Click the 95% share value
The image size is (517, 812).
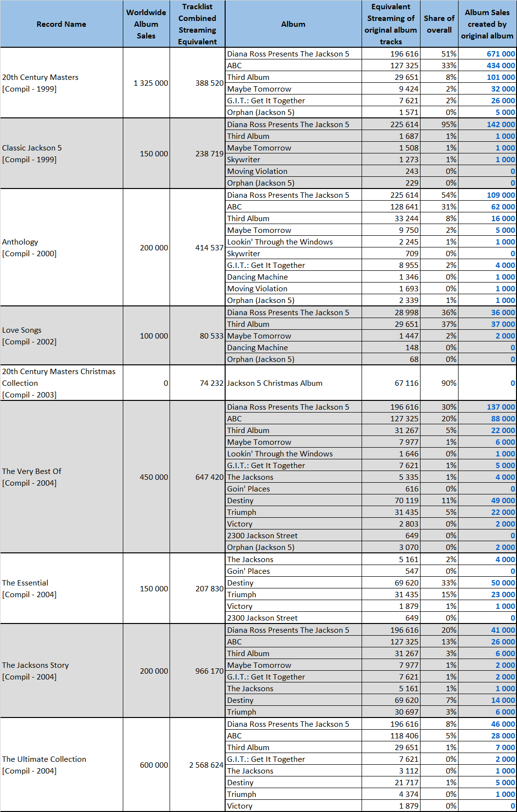point(449,125)
